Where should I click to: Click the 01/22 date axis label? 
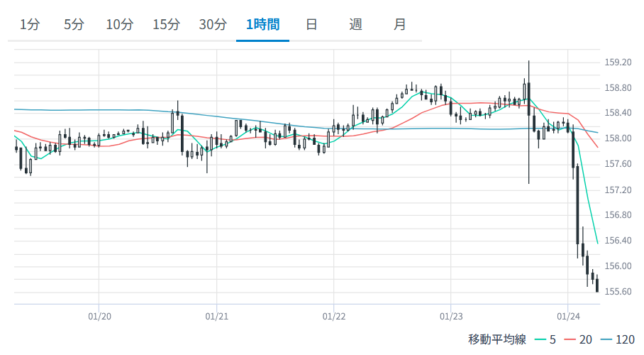[x=333, y=315]
